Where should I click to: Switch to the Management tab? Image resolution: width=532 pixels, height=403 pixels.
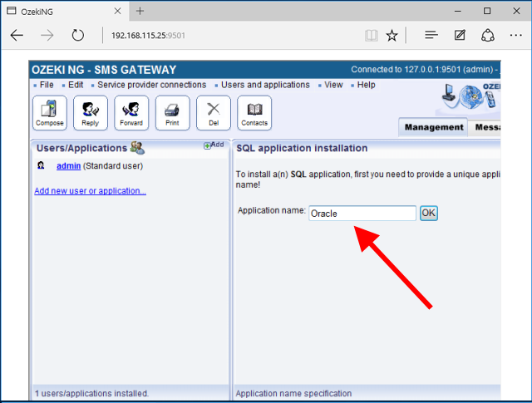click(x=433, y=127)
